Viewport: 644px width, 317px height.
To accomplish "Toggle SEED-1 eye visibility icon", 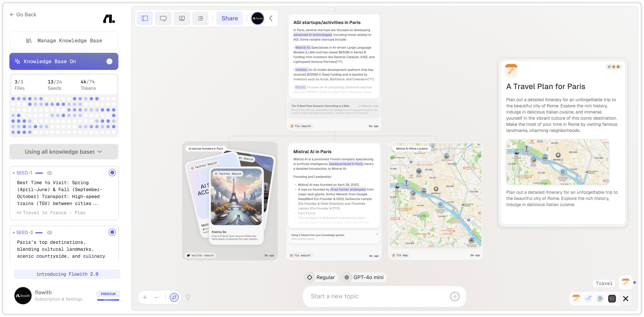I will click(x=49, y=173).
